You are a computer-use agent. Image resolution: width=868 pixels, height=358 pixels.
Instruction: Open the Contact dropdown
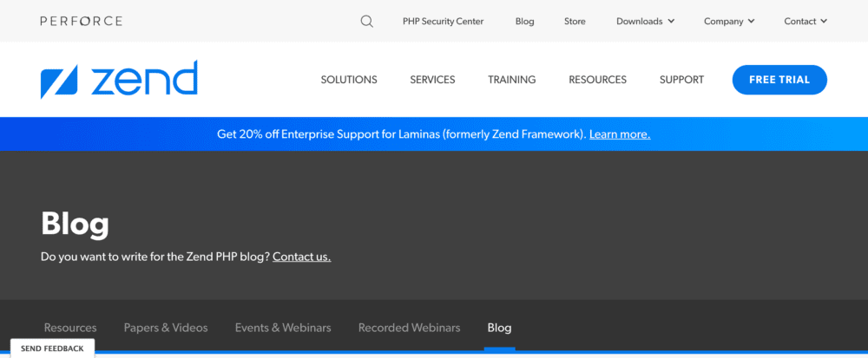pos(806,21)
